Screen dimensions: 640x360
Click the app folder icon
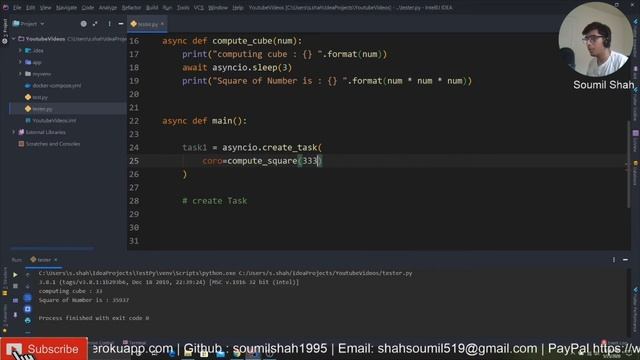tap(28, 62)
